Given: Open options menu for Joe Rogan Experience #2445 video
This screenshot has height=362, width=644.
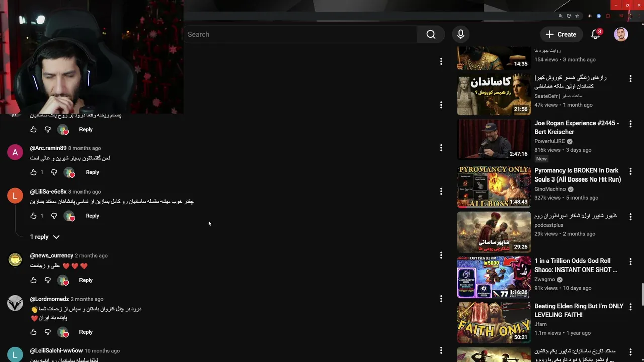Looking at the screenshot, I should pos(630,124).
